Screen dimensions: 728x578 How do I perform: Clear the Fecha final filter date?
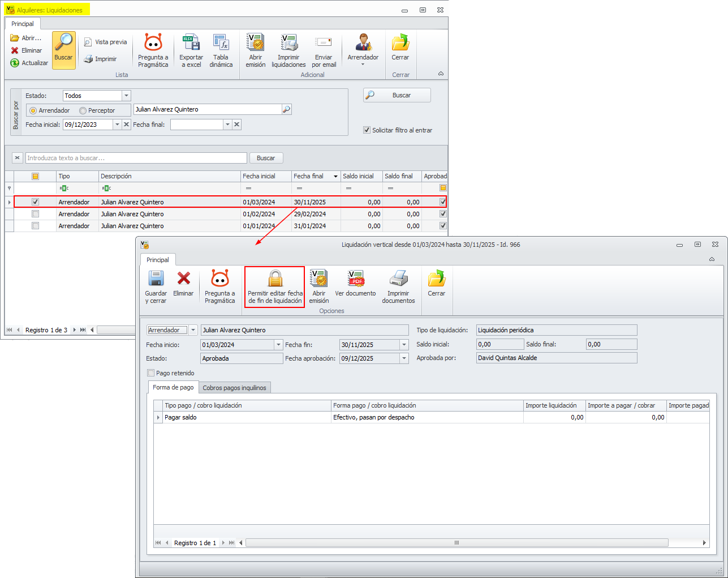[237, 125]
